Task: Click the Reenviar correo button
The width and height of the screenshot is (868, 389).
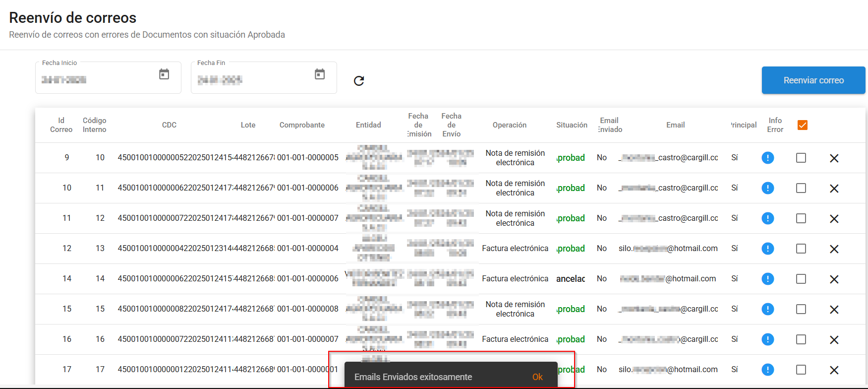Action: (813, 80)
